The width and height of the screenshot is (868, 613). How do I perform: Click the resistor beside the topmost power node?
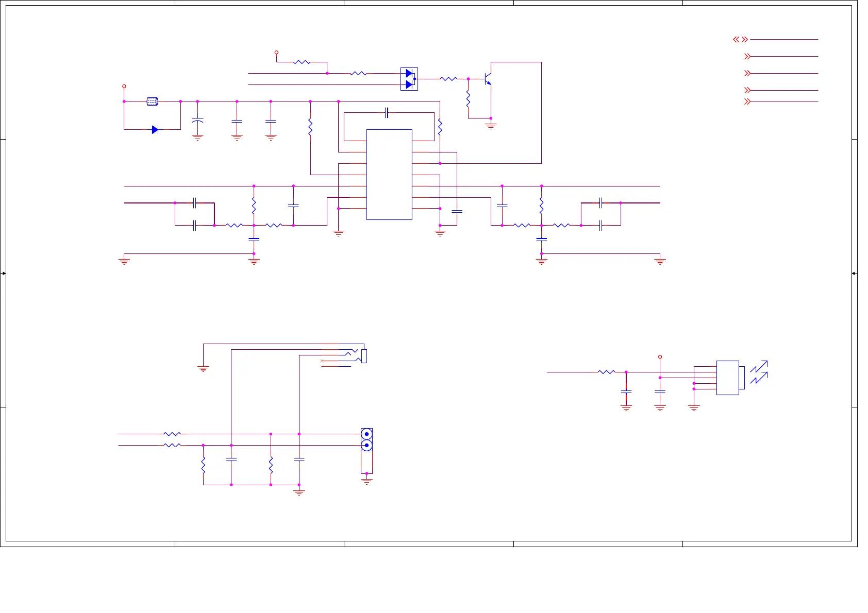302,62
